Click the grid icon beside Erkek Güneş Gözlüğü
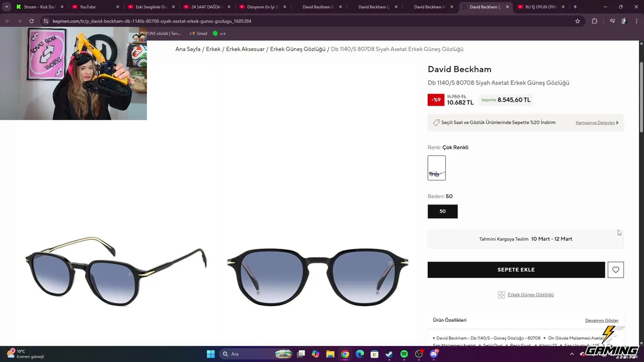This screenshot has width=644, height=362. point(501,295)
